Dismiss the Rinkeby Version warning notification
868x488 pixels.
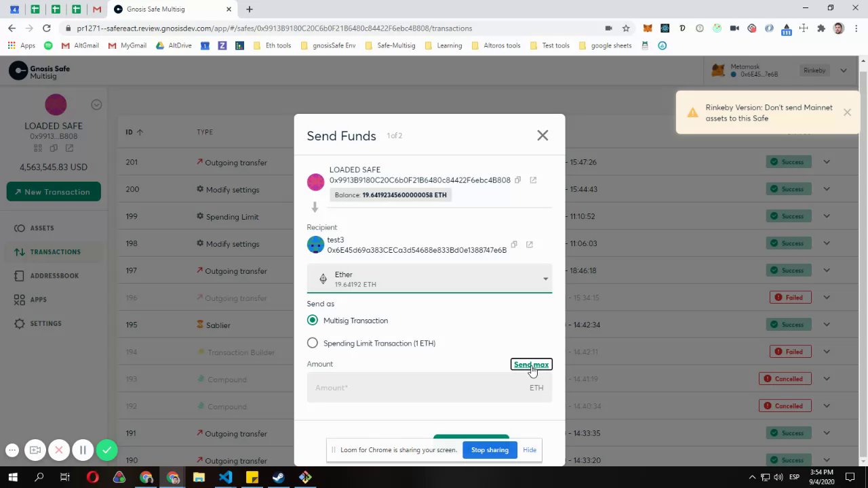847,113
